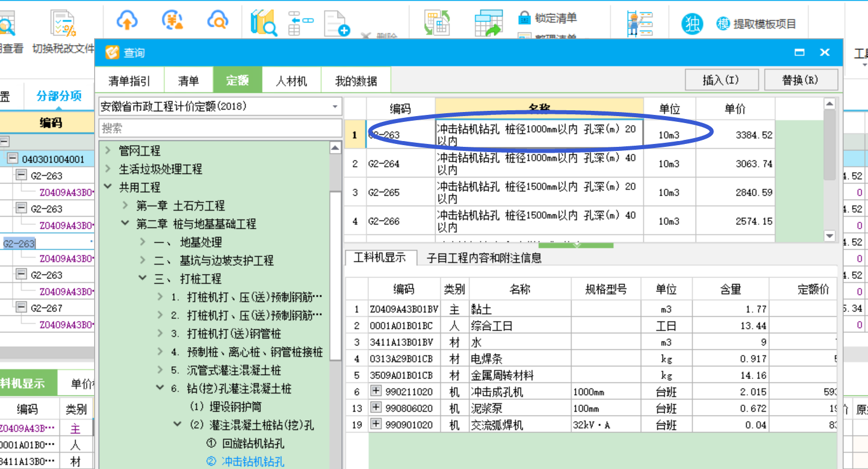Viewport: 868px width, 469px height.
Task: Click the cloud upload arrow icon
Action: (127, 21)
